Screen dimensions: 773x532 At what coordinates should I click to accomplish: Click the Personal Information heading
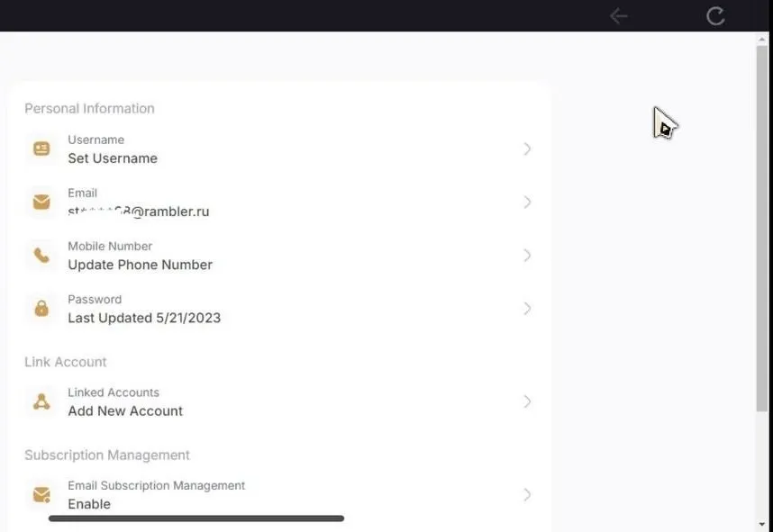[x=89, y=108]
